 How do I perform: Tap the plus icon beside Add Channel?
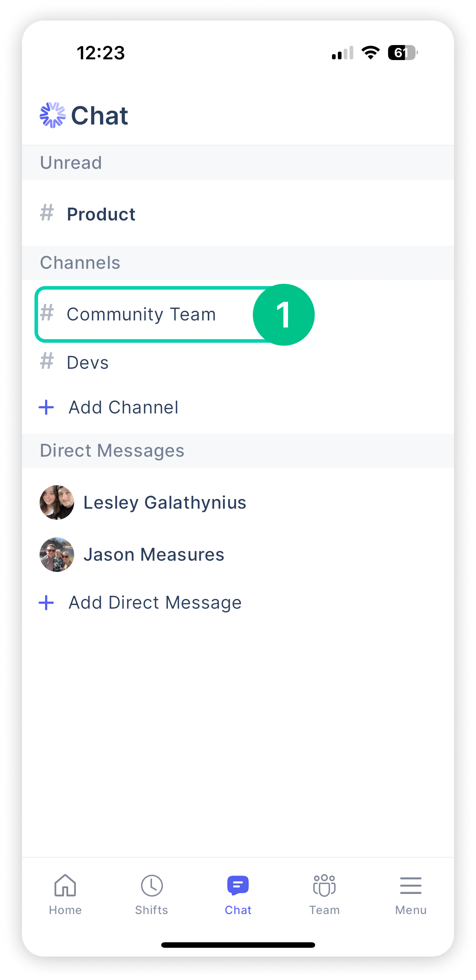pos(47,408)
